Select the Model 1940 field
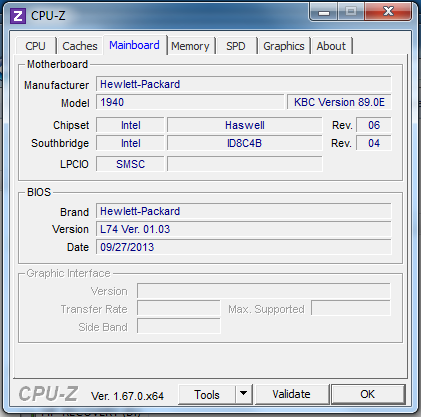421x417 pixels. 190,102
